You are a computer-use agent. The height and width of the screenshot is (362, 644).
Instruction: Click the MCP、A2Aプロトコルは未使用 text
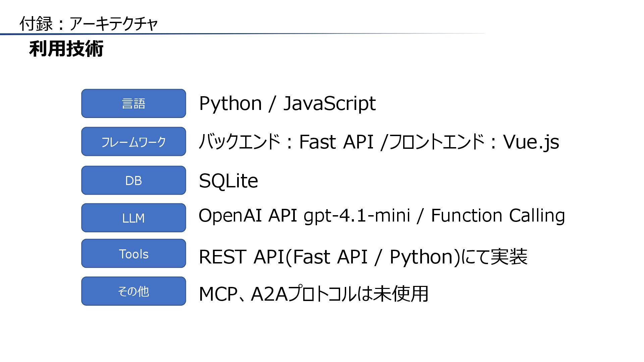point(313,294)
